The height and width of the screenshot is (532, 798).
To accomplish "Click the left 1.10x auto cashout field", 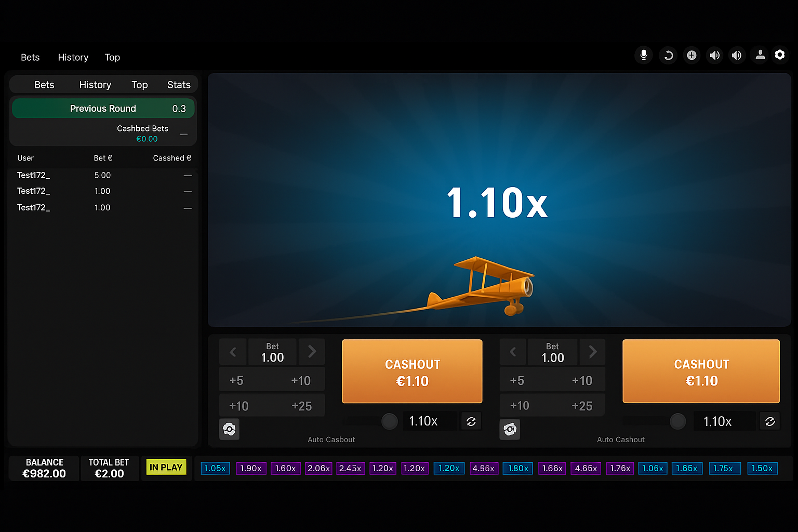I will pyautogui.click(x=429, y=421).
